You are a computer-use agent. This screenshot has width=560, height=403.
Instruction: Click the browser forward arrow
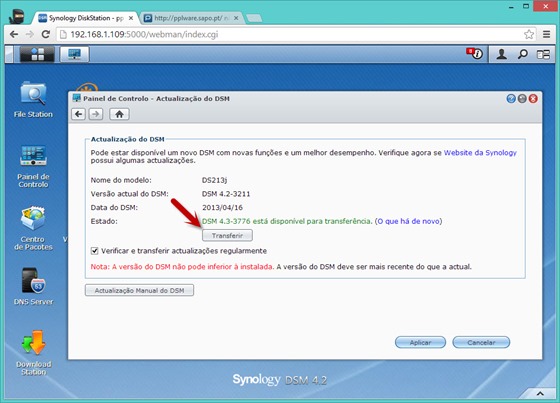30,34
